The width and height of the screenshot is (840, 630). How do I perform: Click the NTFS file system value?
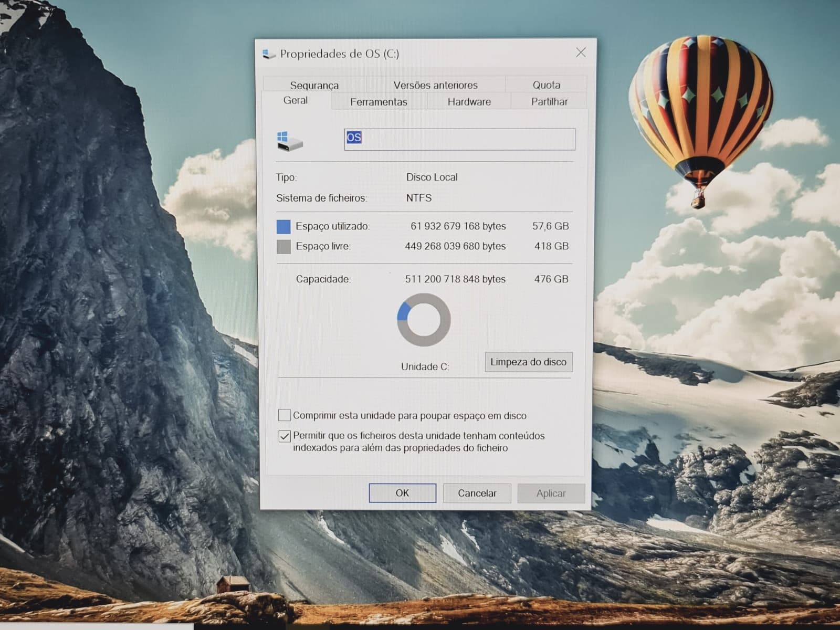click(419, 198)
